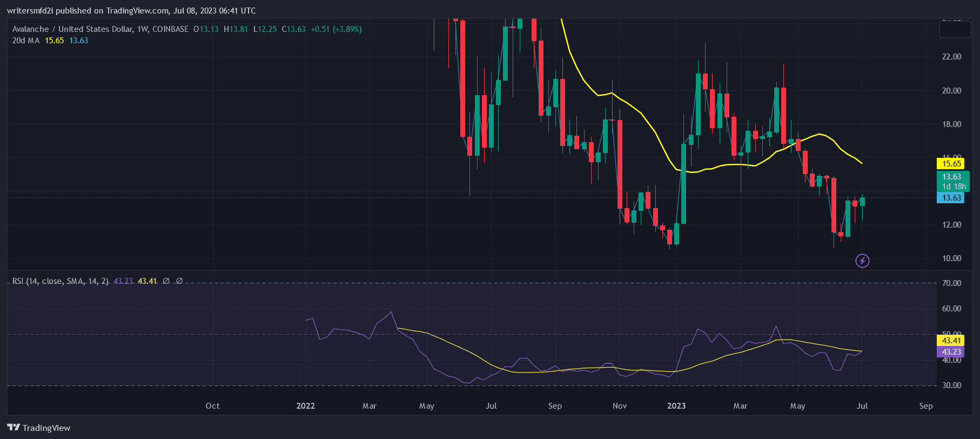The image size is (980, 439).
Task: Click the blue 13.63 price label
Action: click(x=951, y=198)
